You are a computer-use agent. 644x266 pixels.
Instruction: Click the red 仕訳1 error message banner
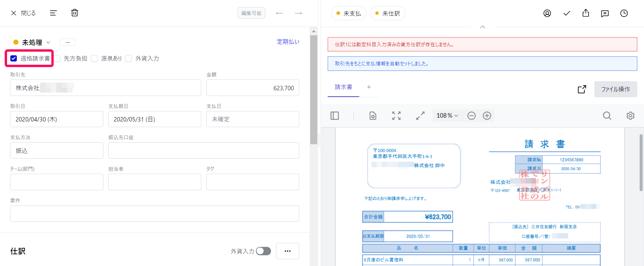coord(482,44)
